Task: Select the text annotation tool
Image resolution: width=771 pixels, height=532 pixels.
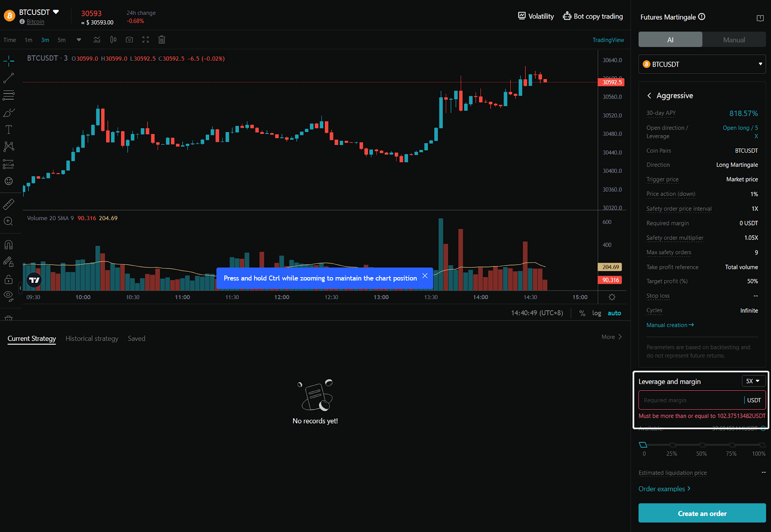Action: [9, 130]
